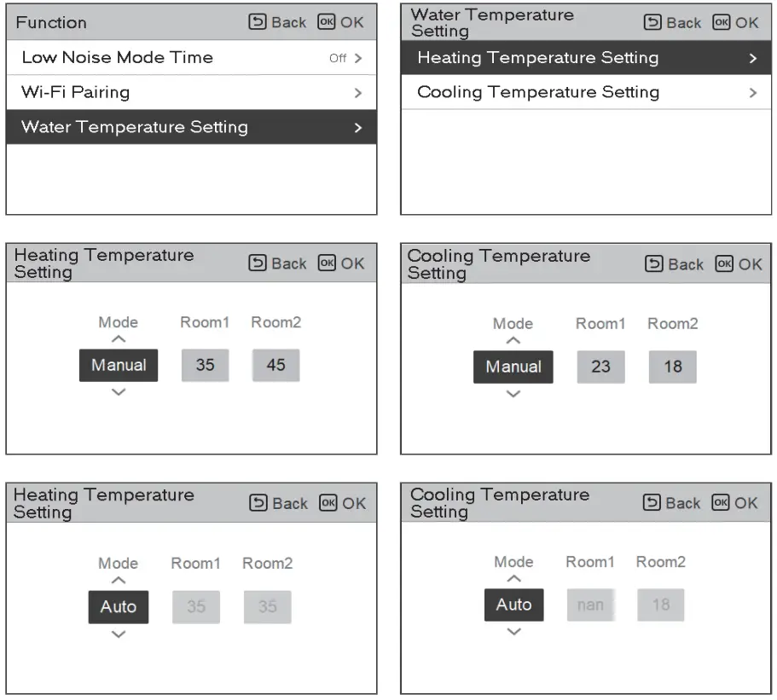Select the Room2 value 18 on Cooling screen
The height and width of the screenshot is (700, 777).
[x=672, y=367]
